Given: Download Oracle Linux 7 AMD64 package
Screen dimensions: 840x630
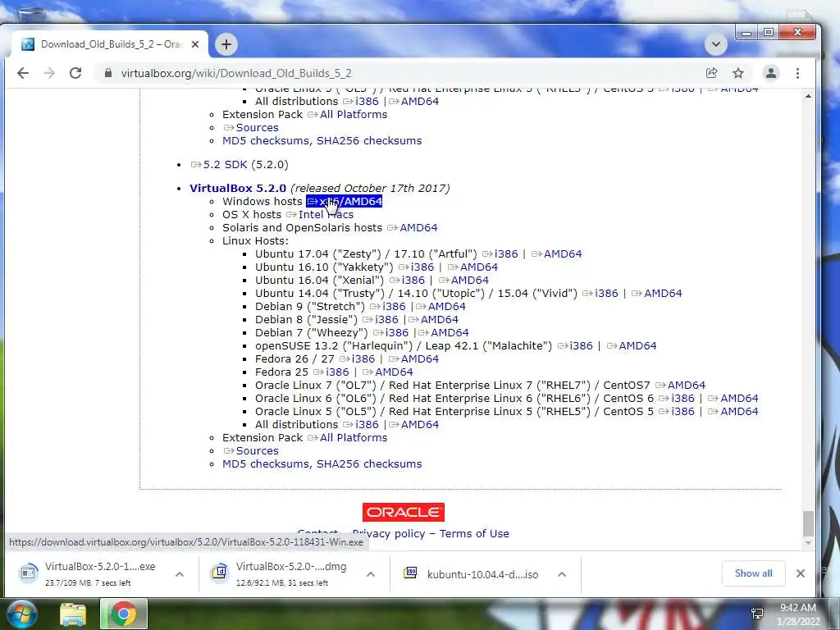Looking at the screenshot, I should click(x=680, y=386).
